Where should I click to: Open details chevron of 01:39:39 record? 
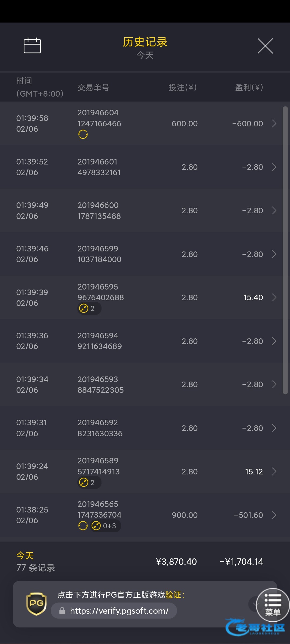click(274, 297)
